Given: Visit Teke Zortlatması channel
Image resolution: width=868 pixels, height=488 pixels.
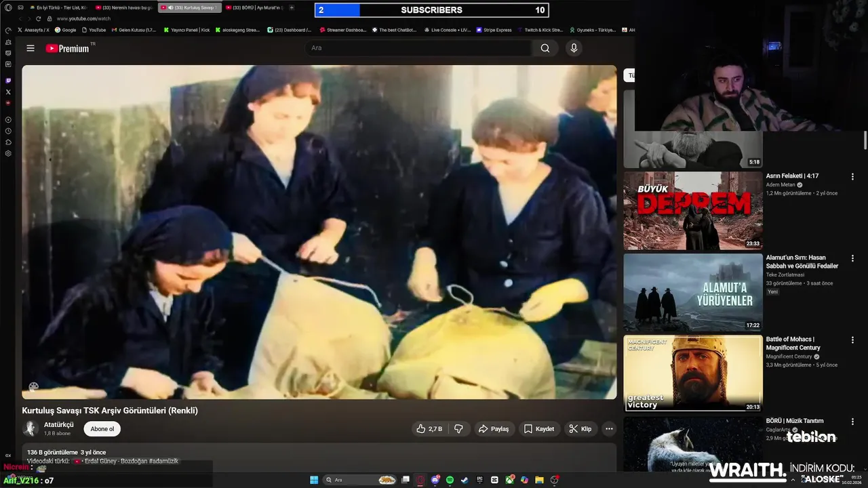Looking at the screenshot, I should pos(785,275).
